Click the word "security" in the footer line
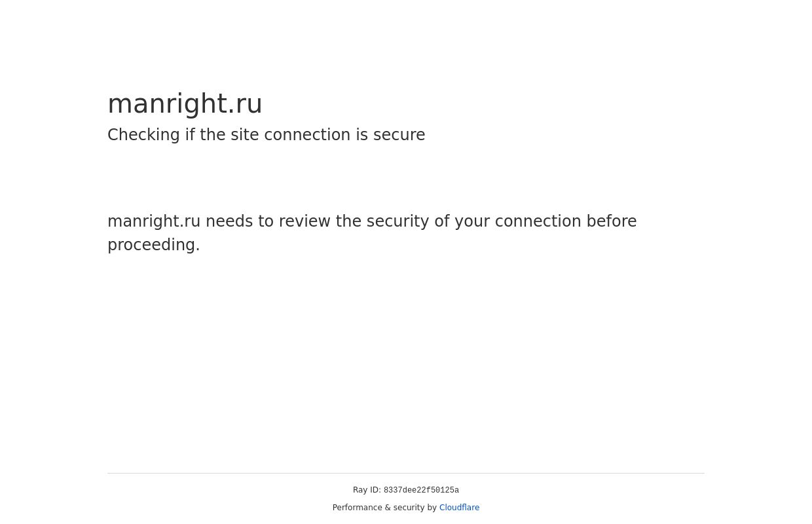The height and width of the screenshot is (524, 812). [x=409, y=508]
